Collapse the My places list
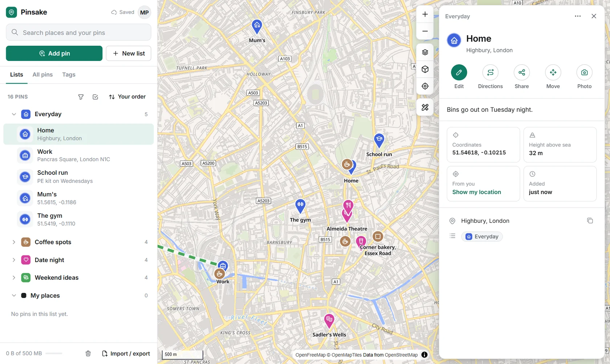The width and height of the screenshot is (610, 364). [14, 295]
